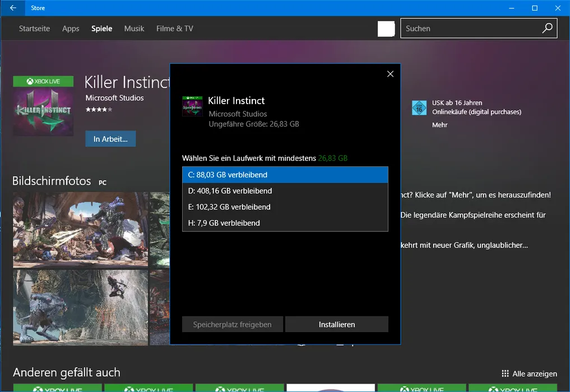Select drive H: 7,9 GB verbleibend
This screenshot has height=392, width=570.
(x=285, y=223)
